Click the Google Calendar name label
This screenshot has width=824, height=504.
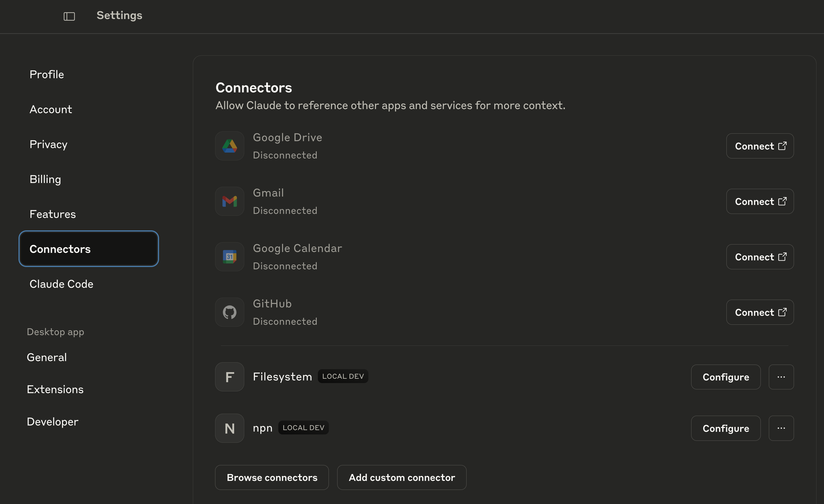coord(297,248)
